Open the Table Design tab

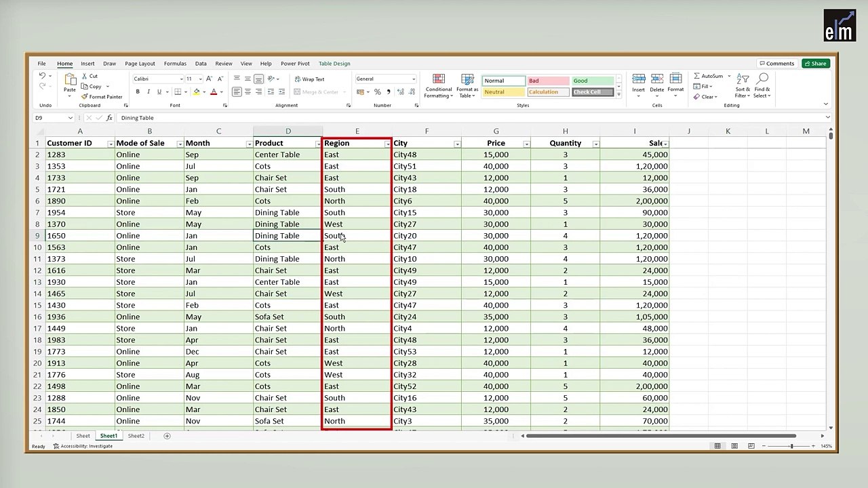(334, 64)
